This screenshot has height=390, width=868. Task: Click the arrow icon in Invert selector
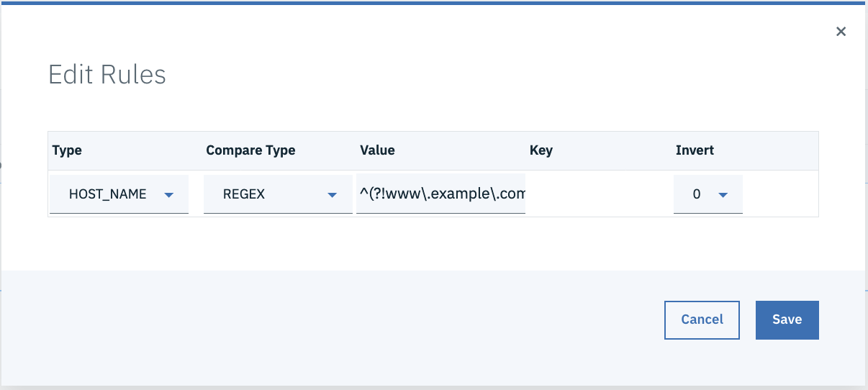click(x=723, y=195)
